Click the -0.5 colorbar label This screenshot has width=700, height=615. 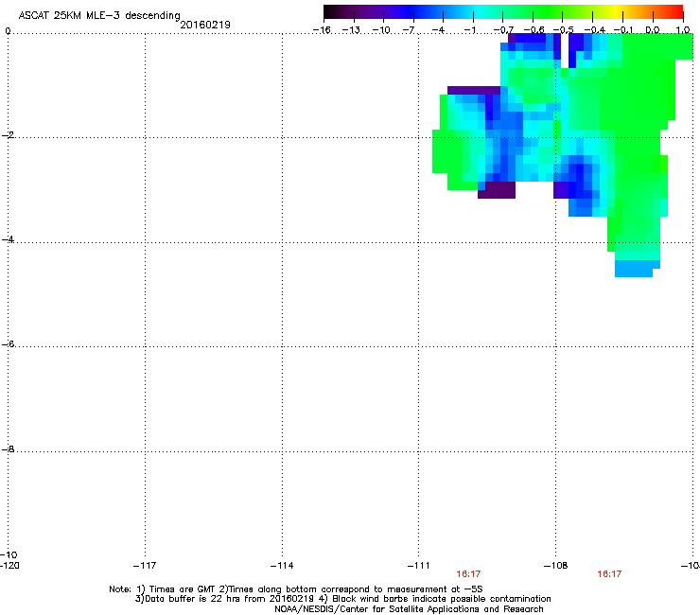coord(564,30)
